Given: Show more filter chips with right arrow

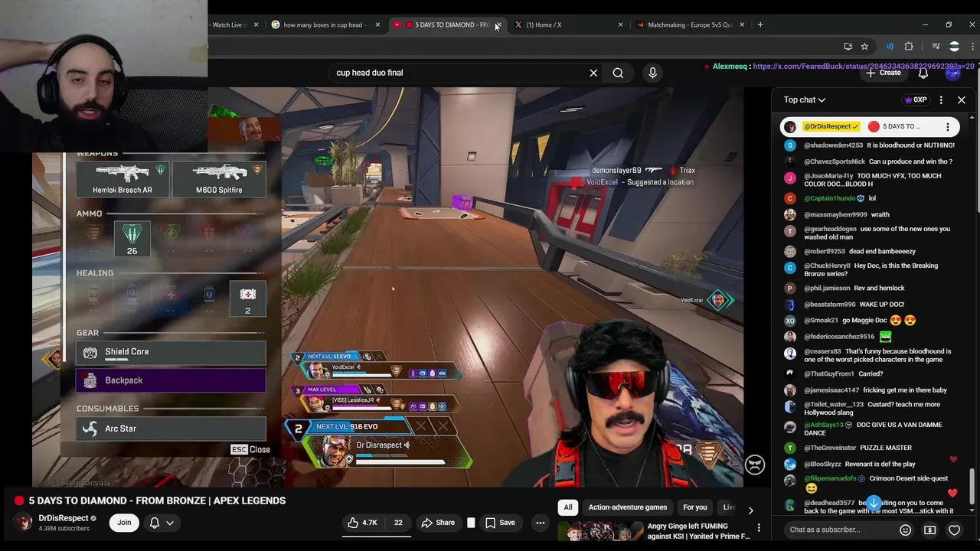Looking at the screenshot, I should click(750, 510).
